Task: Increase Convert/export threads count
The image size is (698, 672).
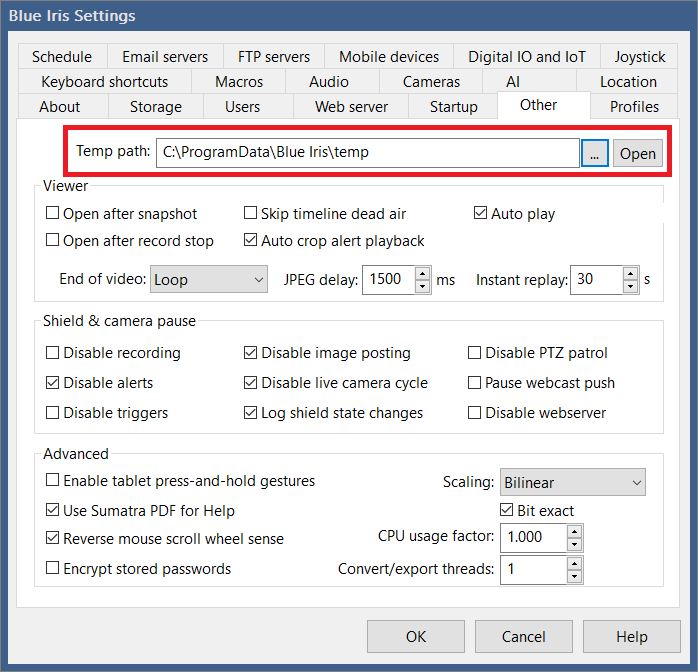Action: coord(574,563)
